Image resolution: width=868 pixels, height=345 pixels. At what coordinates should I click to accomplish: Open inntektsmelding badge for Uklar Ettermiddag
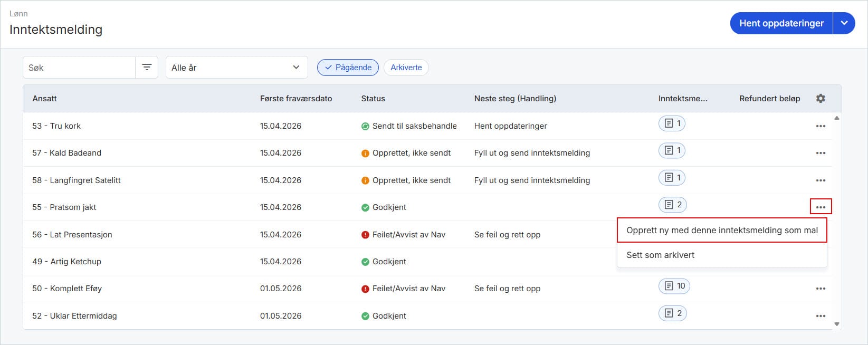(x=672, y=313)
